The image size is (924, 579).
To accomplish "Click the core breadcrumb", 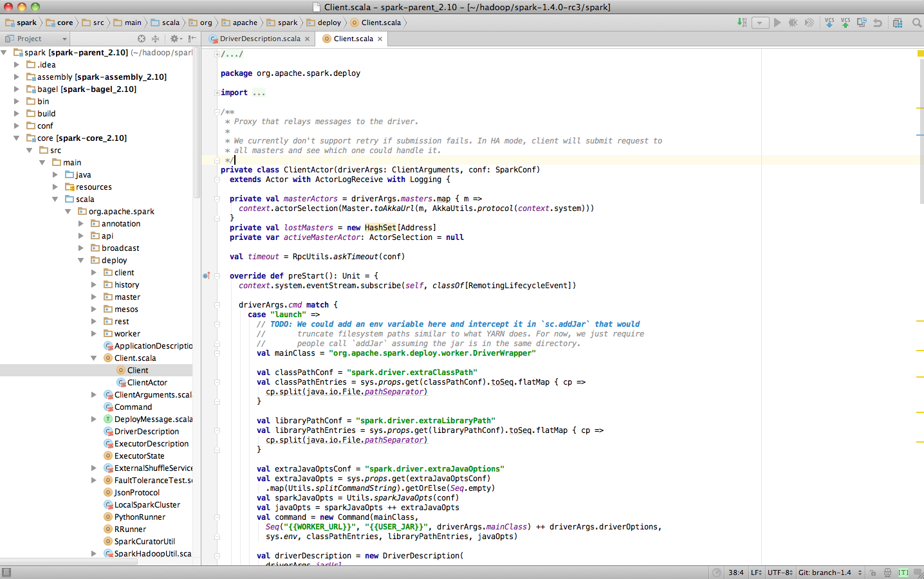I will [59, 23].
